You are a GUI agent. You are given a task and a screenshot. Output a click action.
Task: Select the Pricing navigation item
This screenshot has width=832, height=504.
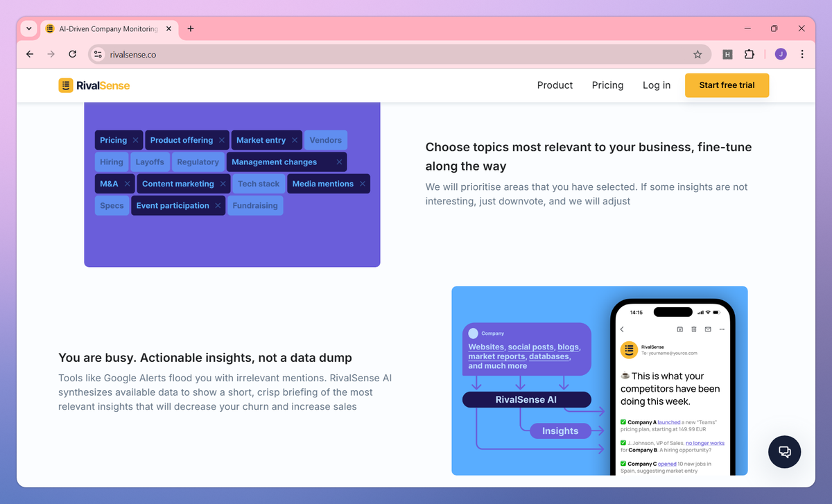coord(607,85)
